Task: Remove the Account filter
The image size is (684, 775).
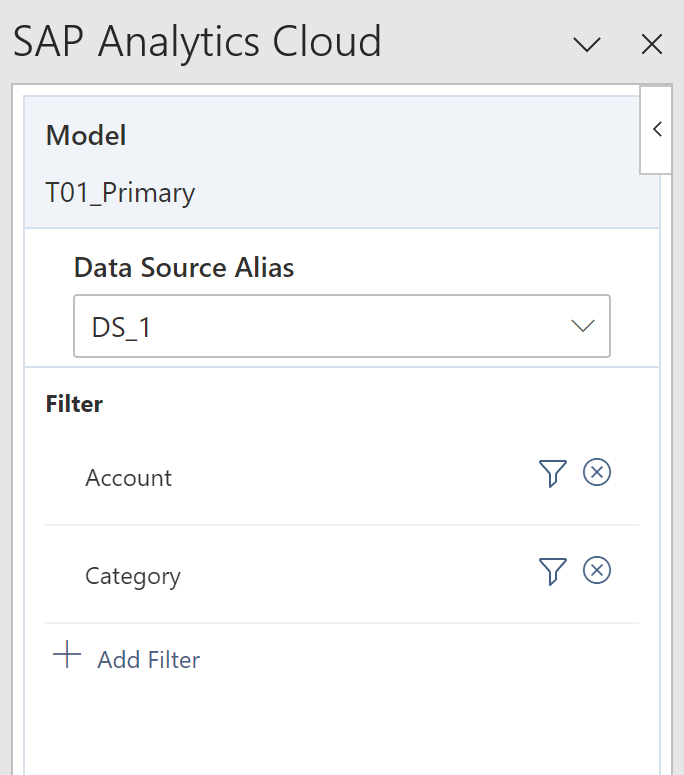Action: 597,473
